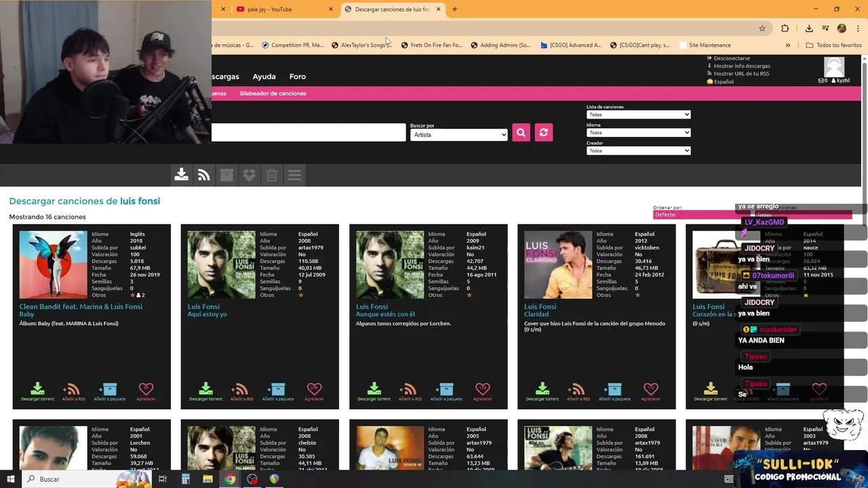This screenshot has width=868, height=488.
Task: Click the pink refresh/reset search button
Action: [543, 133]
